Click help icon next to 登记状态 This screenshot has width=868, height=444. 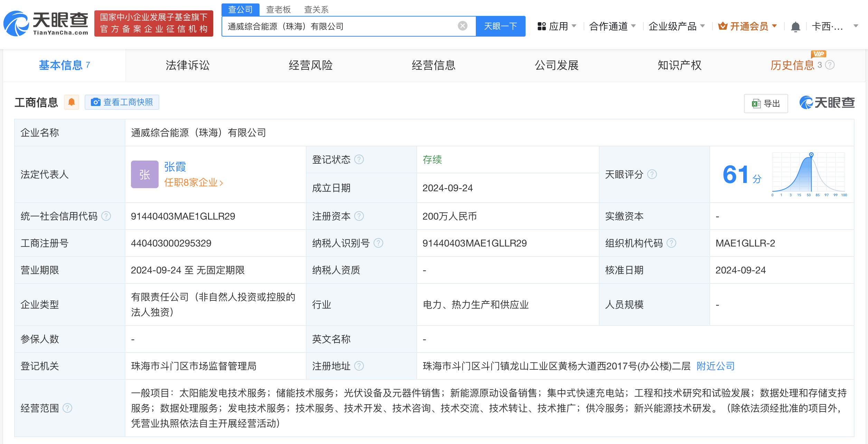pos(359,160)
